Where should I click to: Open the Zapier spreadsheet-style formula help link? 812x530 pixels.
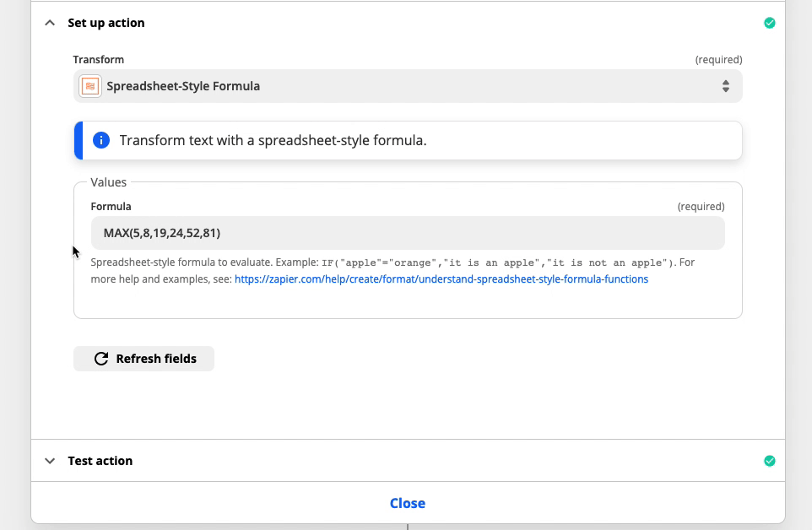[x=441, y=279]
